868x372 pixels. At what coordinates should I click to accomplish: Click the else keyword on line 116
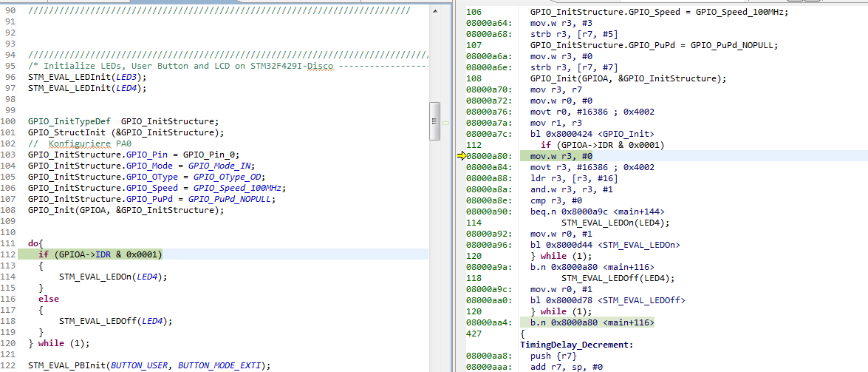49,299
